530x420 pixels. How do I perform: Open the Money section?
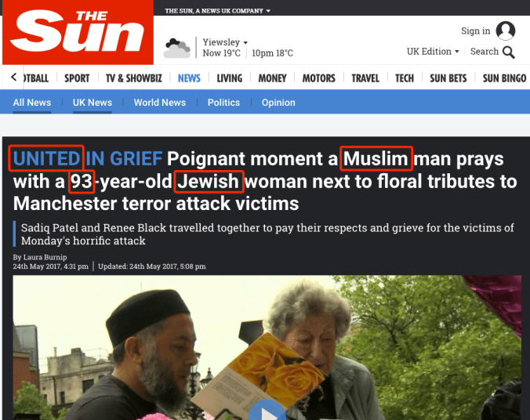(272, 78)
